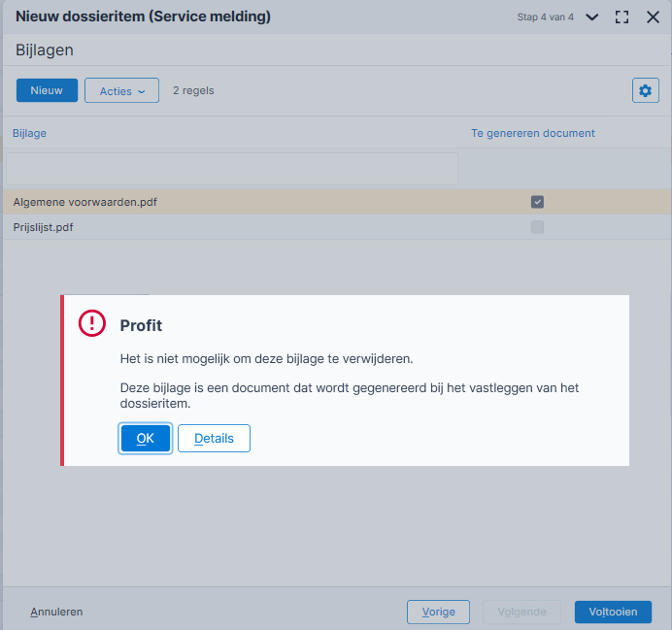The width and height of the screenshot is (672, 630).
Task: Click the disabled Volgende button
Action: click(x=521, y=612)
